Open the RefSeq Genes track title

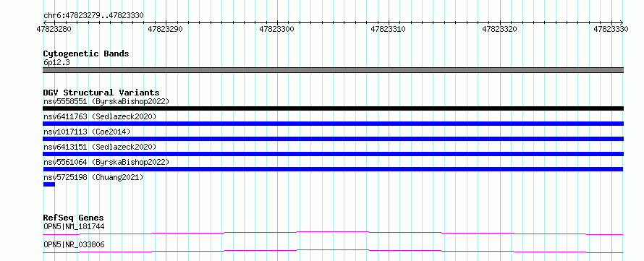tap(74, 218)
